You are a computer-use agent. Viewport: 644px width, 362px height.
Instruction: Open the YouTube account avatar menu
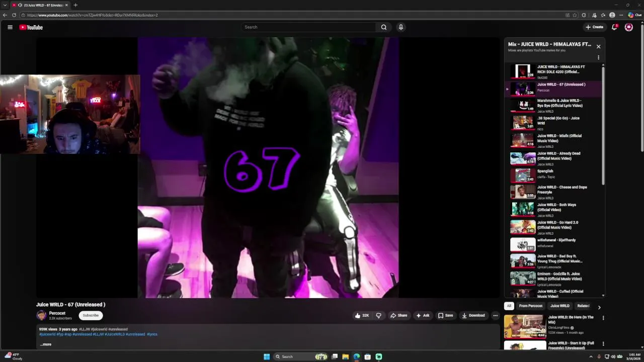coord(629,27)
